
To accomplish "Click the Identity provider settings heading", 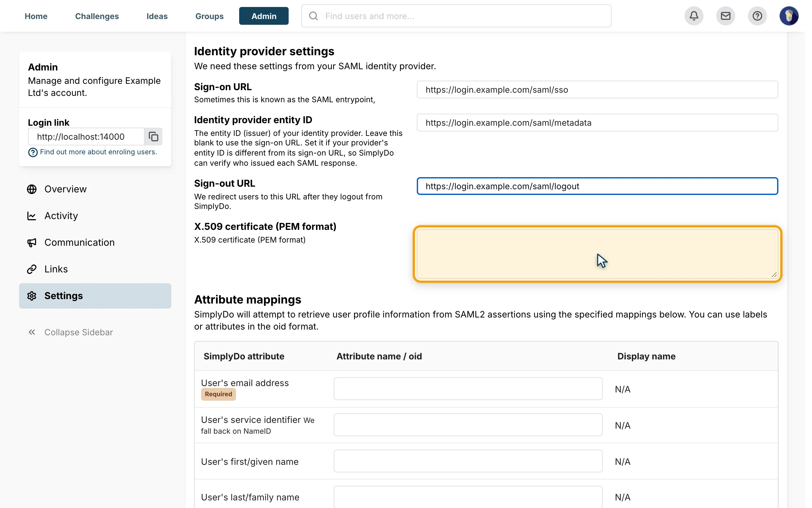I will pos(264,51).
